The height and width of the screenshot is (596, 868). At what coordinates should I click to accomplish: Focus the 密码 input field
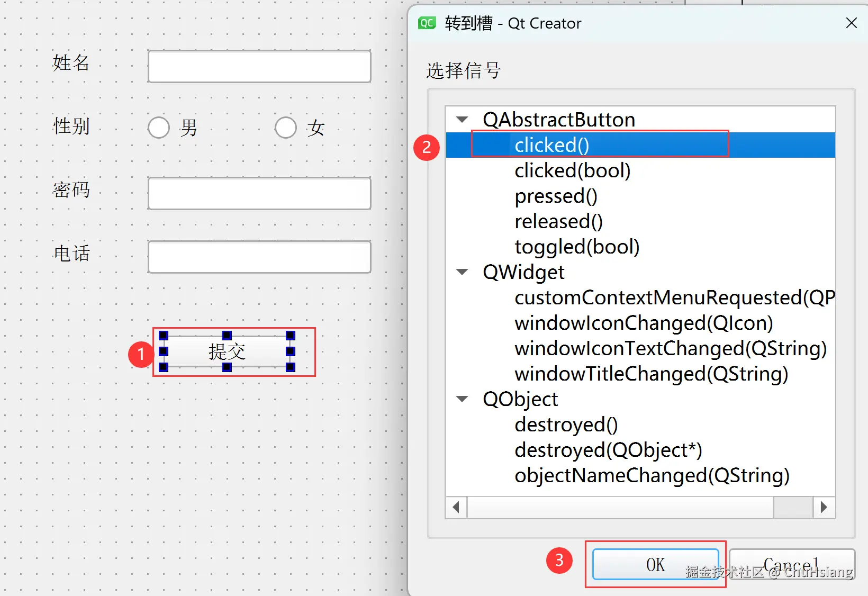point(259,194)
